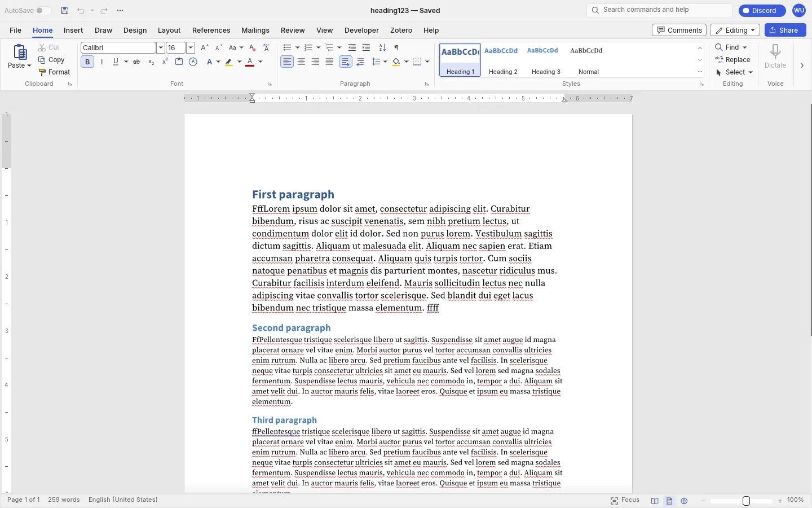This screenshot has width=812, height=508.
Task: Click the Undo arrow icon
Action: click(81, 11)
